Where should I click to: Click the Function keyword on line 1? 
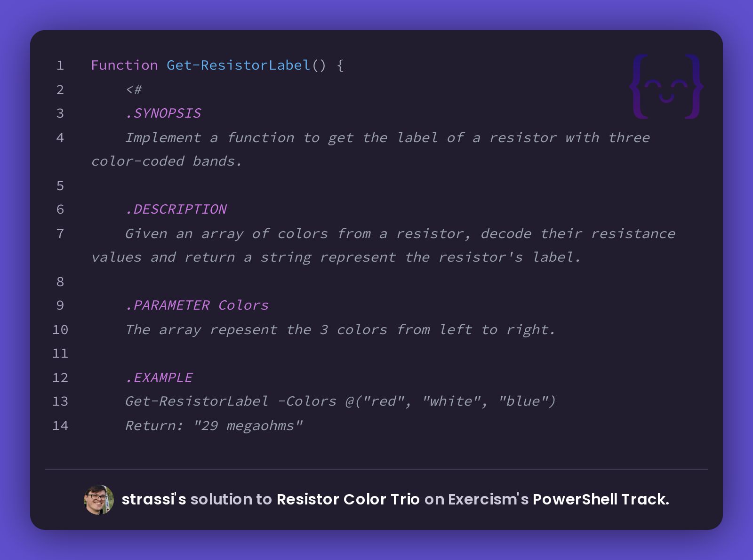(125, 65)
